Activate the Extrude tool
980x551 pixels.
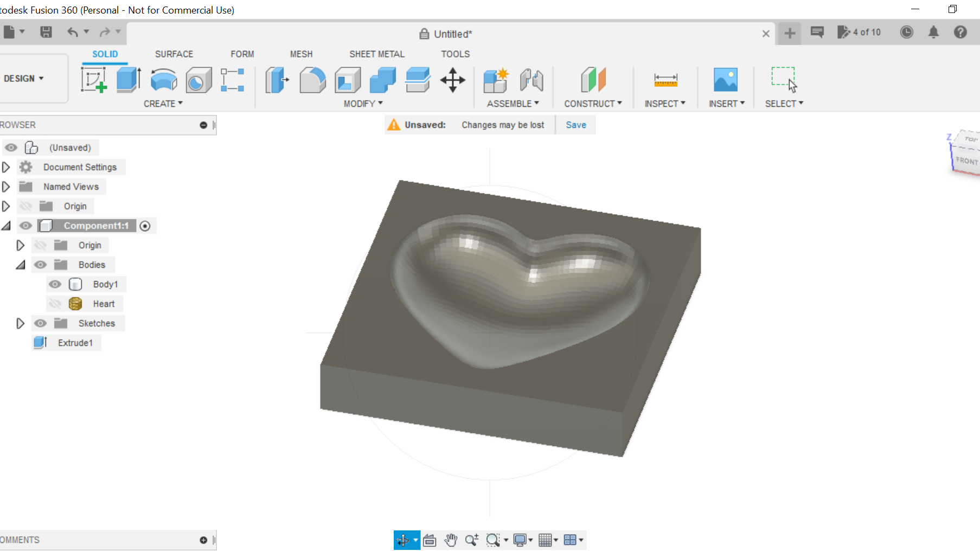tap(128, 80)
